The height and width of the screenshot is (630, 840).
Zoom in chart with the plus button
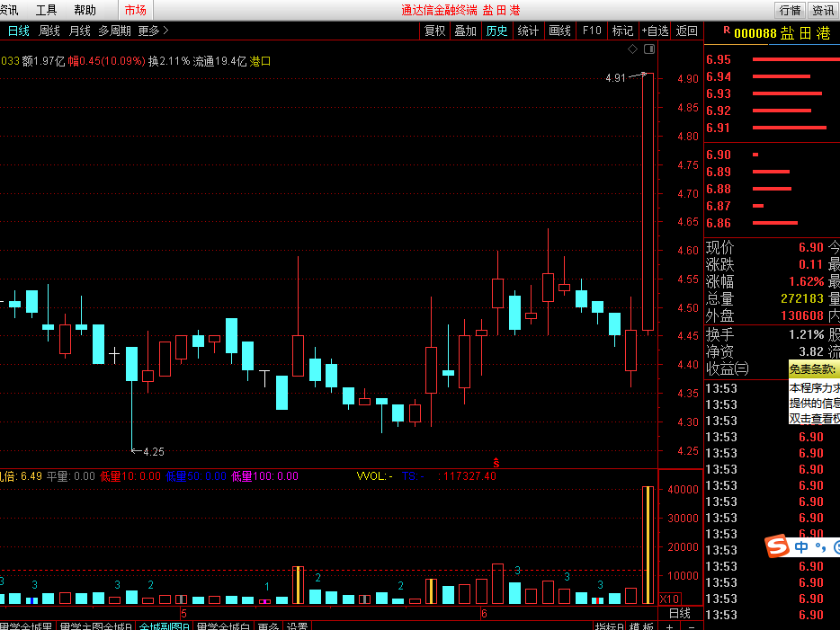670,626
